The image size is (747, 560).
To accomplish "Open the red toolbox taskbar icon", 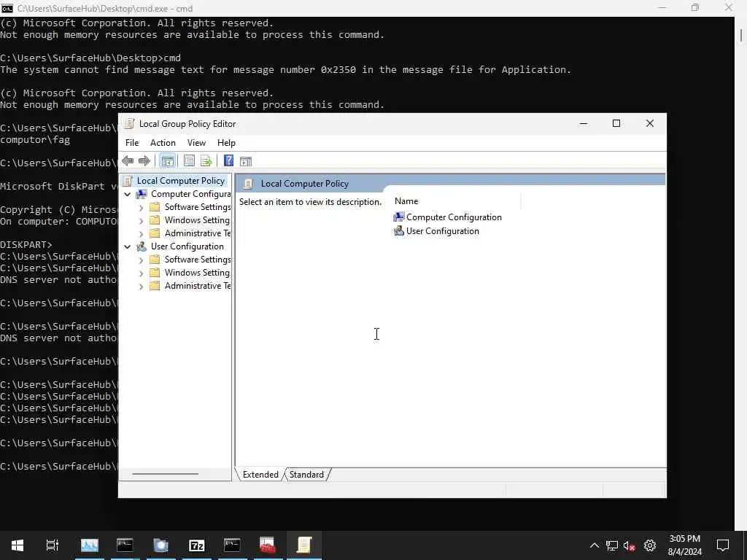I will pyautogui.click(x=268, y=545).
